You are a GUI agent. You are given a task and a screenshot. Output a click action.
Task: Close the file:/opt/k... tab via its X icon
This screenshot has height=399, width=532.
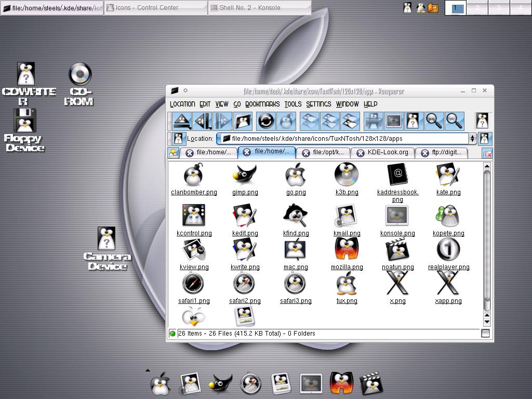[305, 153]
